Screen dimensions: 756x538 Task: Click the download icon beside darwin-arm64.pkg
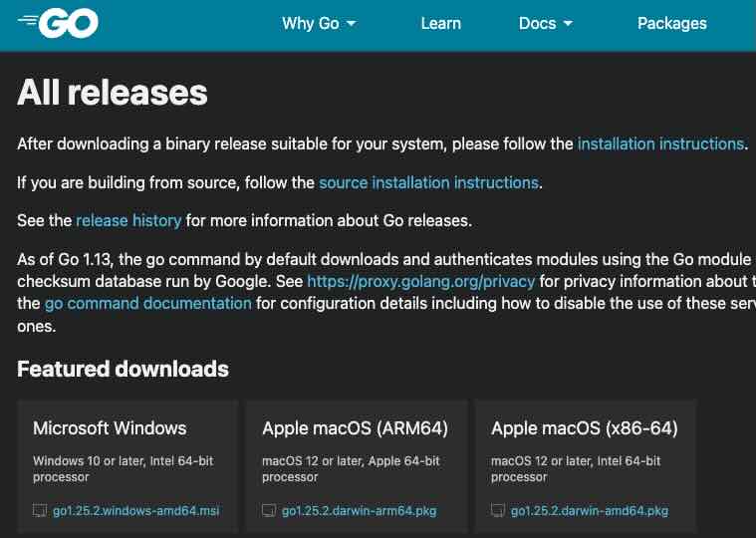269,511
